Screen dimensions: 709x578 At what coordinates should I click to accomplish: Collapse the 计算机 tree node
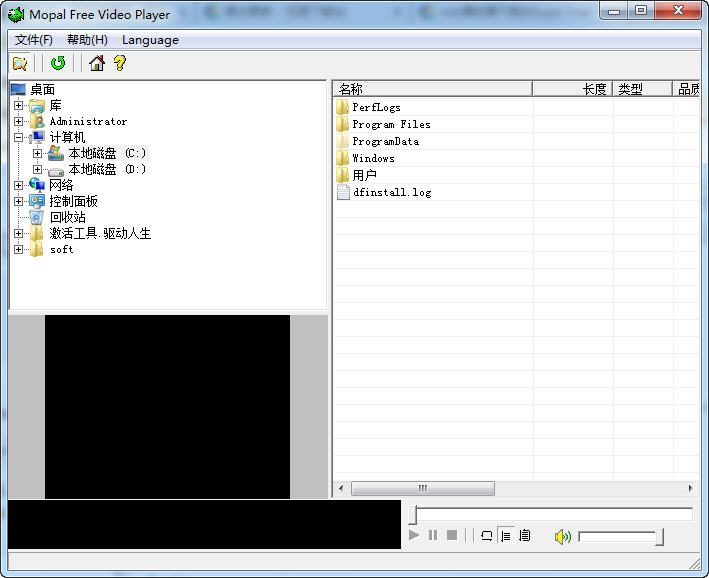click(x=18, y=137)
